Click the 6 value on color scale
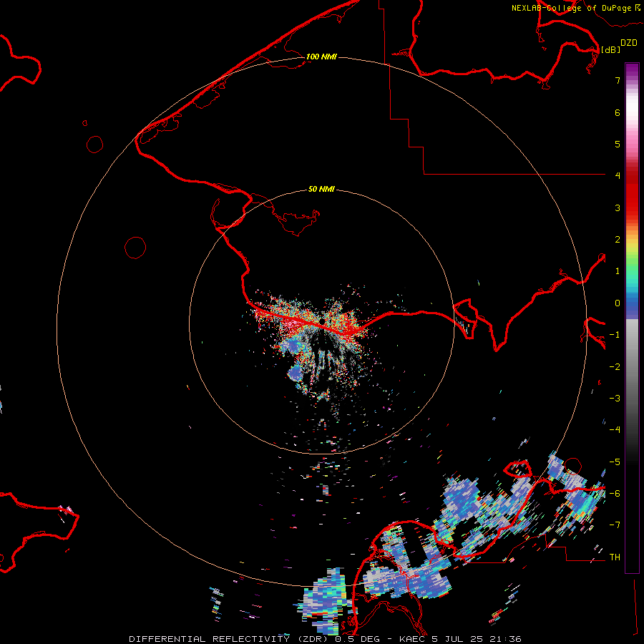Screen dimensions: 644x644 (618, 112)
